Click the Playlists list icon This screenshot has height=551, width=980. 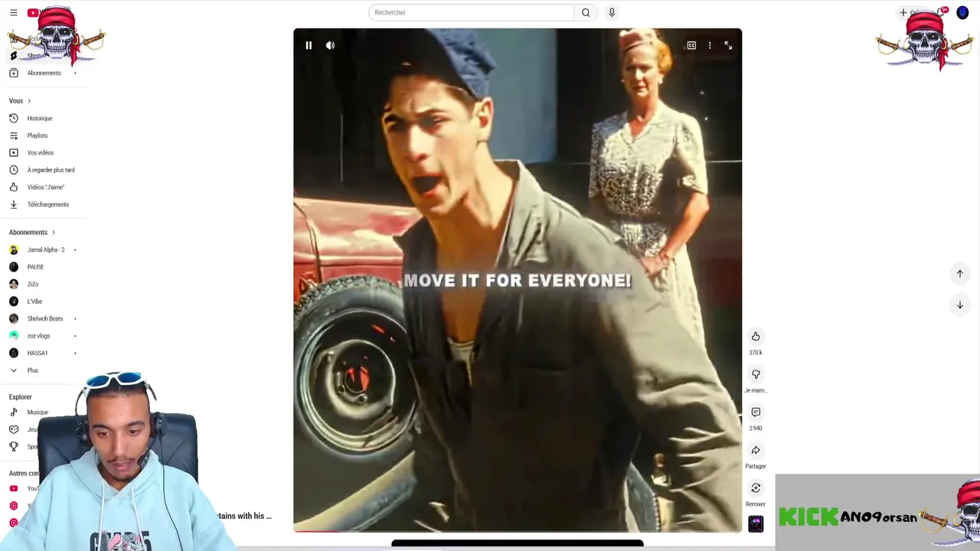pos(13,135)
